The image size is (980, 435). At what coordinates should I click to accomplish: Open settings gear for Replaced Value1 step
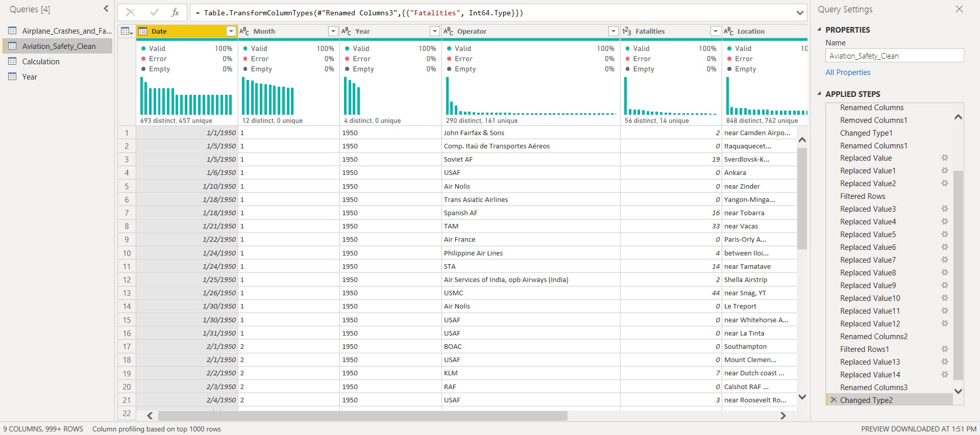point(945,171)
